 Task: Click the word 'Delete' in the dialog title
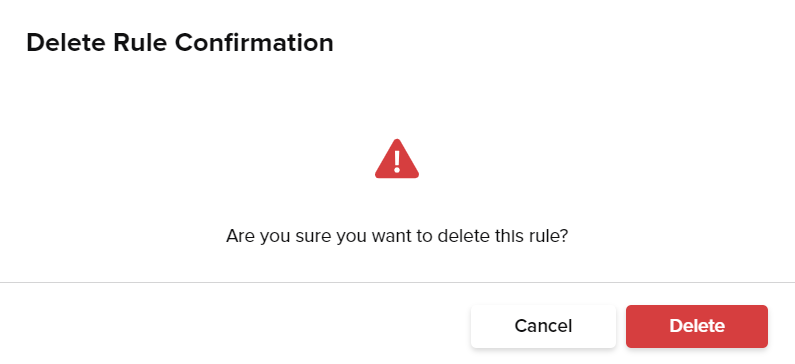tap(66, 43)
